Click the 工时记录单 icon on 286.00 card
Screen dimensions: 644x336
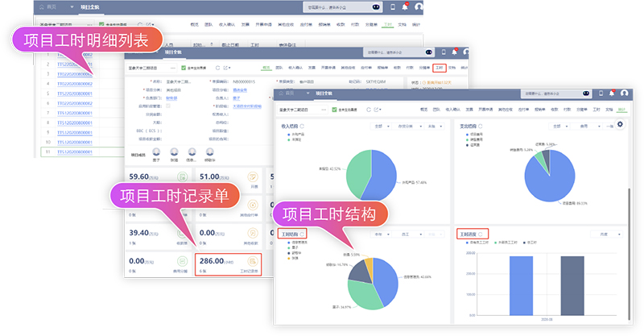pyautogui.click(x=253, y=261)
